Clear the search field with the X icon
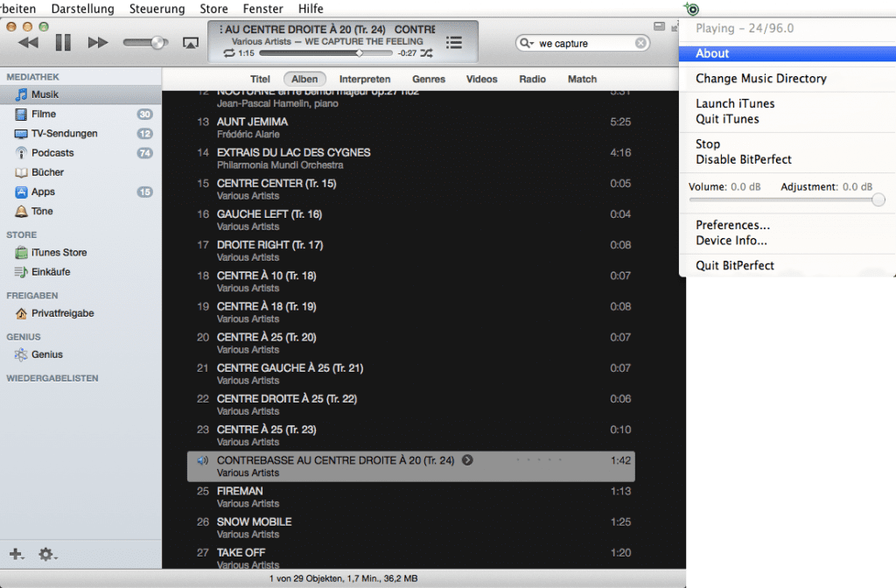The height and width of the screenshot is (588, 896). 640,43
